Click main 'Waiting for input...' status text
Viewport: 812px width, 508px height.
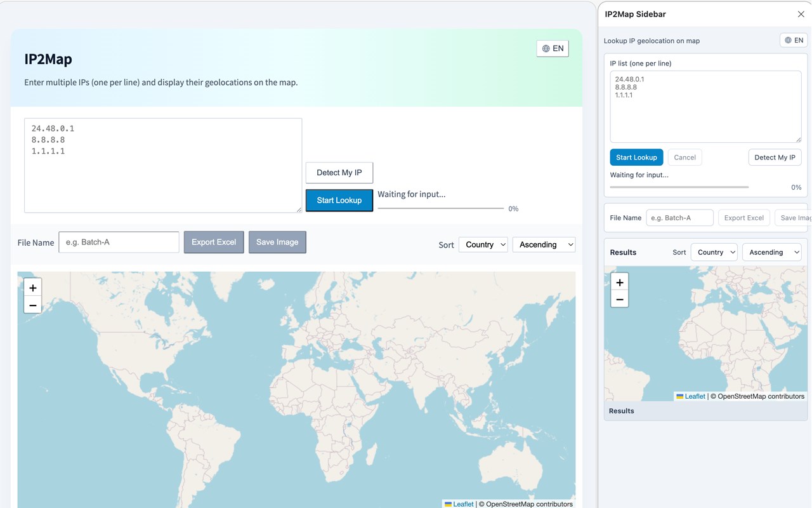412,194
